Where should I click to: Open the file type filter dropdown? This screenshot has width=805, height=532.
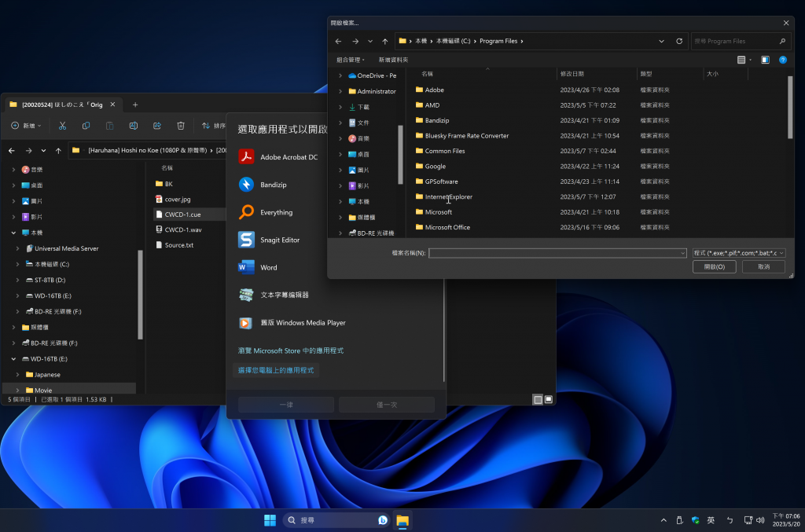738,253
